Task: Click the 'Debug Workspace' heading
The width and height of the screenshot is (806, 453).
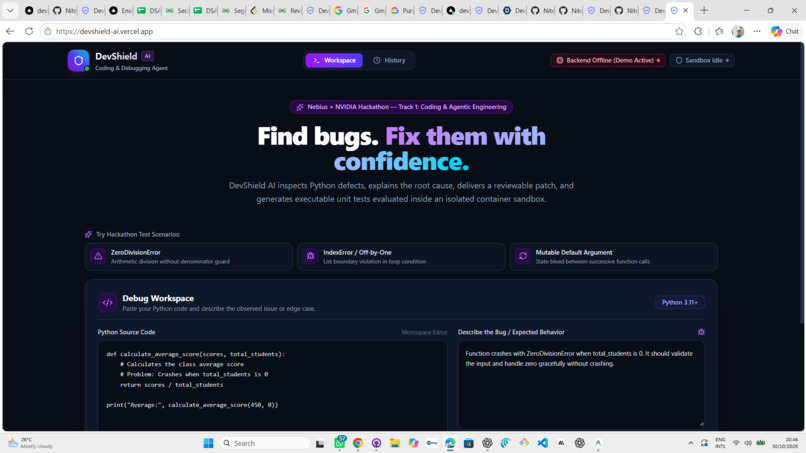Action: click(x=158, y=298)
